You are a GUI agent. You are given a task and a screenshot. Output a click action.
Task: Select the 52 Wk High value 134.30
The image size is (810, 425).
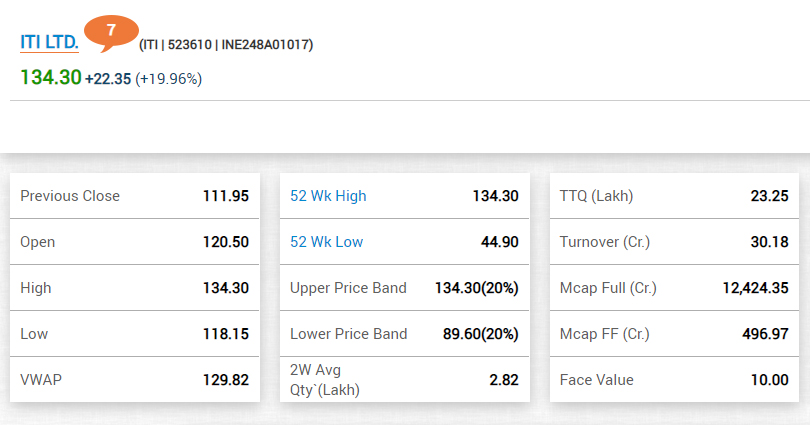point(495,196)
